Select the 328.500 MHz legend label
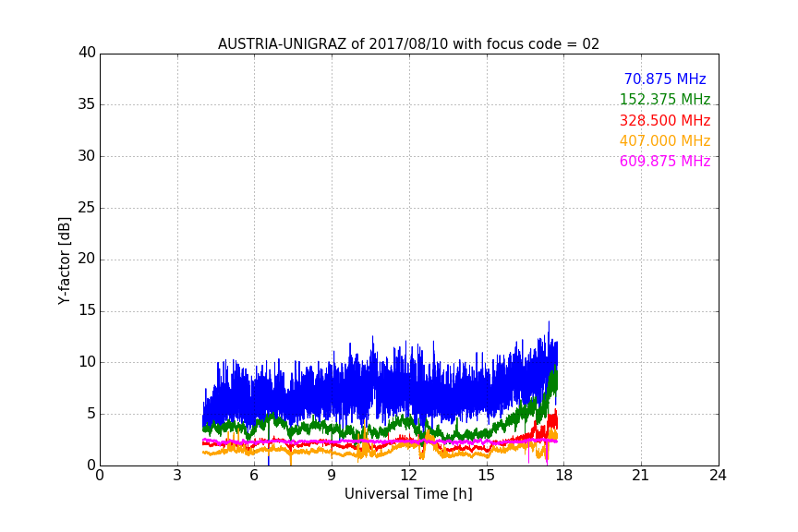 [x=665, y=120]
